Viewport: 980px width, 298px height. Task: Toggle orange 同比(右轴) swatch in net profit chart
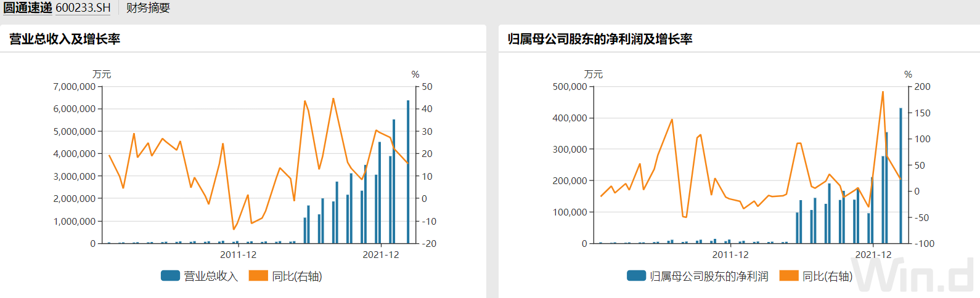[x=789, y=276]
